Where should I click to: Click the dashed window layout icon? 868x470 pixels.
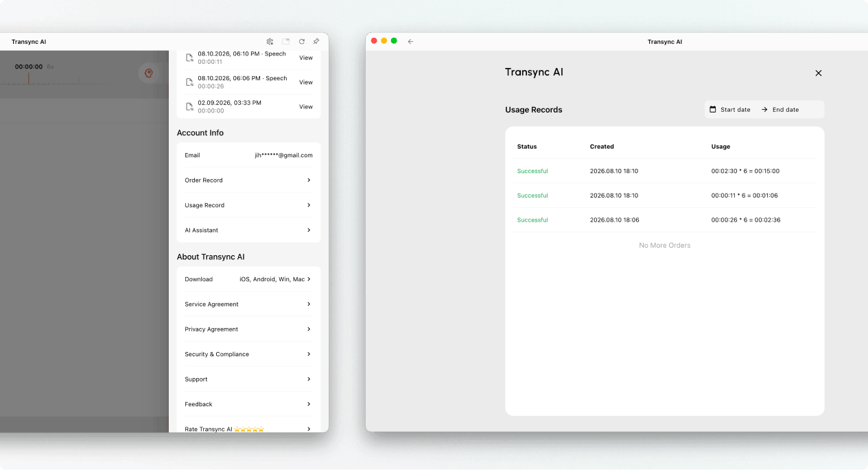285,42
